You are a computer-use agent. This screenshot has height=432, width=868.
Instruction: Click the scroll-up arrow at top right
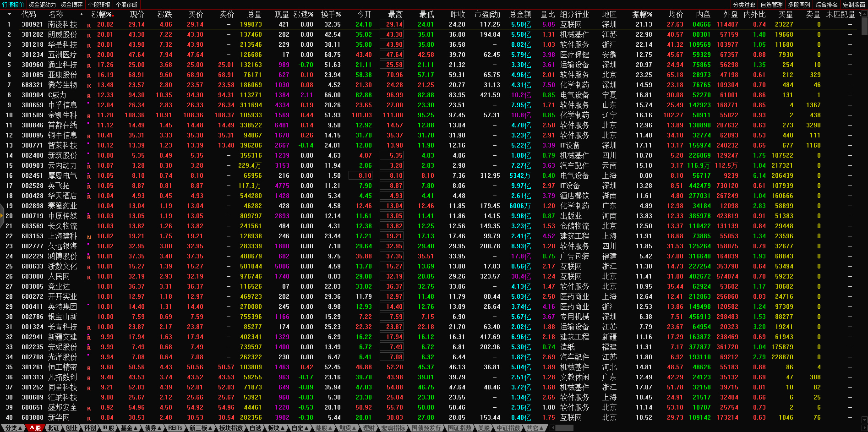tap(864, 14)
